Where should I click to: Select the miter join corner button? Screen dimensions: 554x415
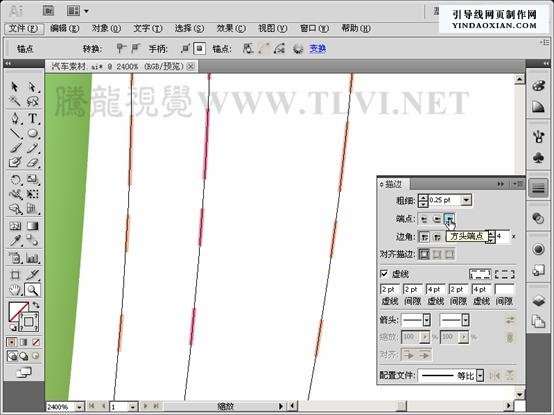pyautogui.click(x=424, y=237)
